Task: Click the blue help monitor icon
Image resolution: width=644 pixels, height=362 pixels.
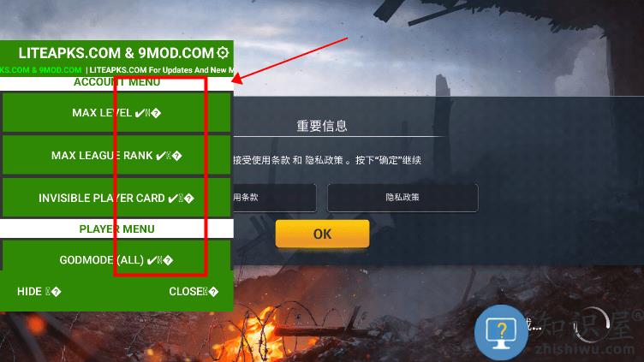Action: click(x=501, y=332)
